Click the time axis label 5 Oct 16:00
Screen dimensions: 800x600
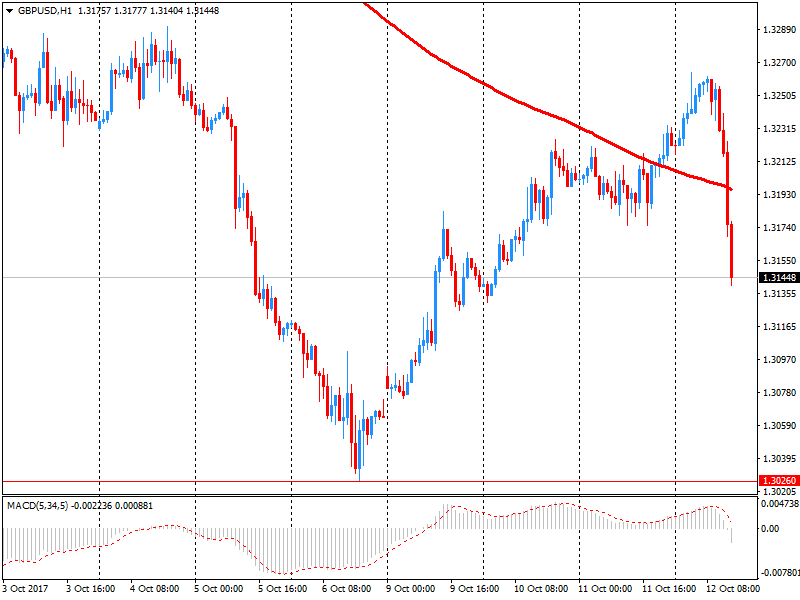click(x=283, y=588)
